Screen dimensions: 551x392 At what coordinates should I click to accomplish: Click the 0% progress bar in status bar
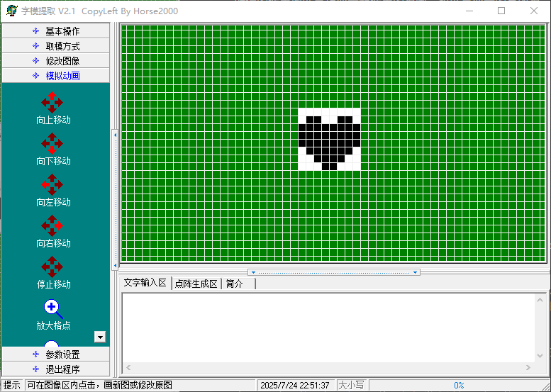coord(459,385)
